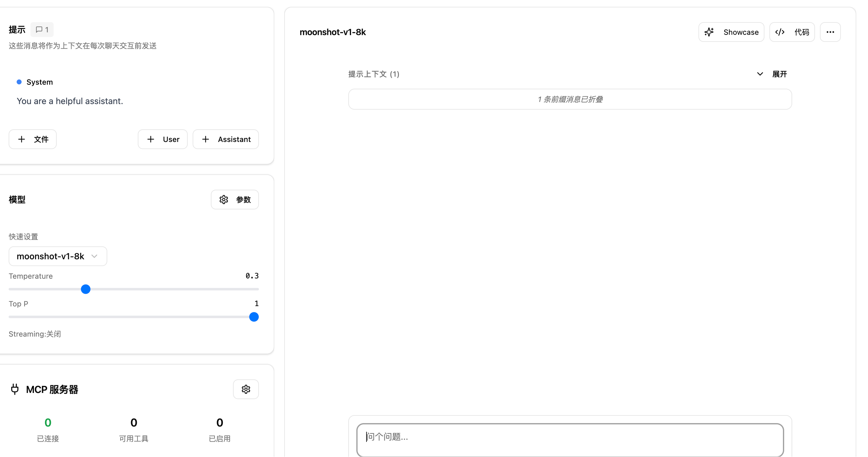Expand the 提示上下文 section via 展开

[x=772, y=74]
